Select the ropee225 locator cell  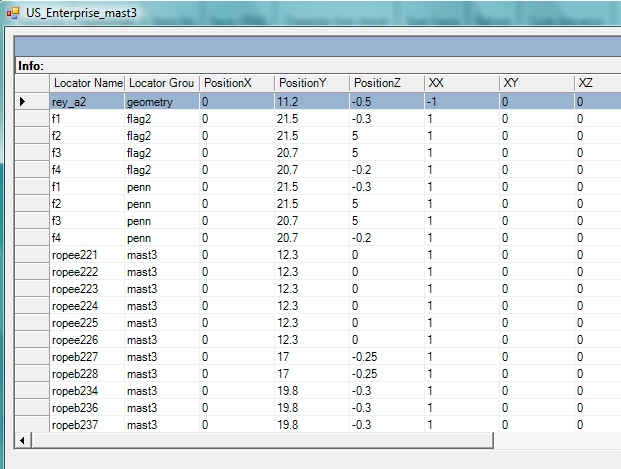(87, 323)
